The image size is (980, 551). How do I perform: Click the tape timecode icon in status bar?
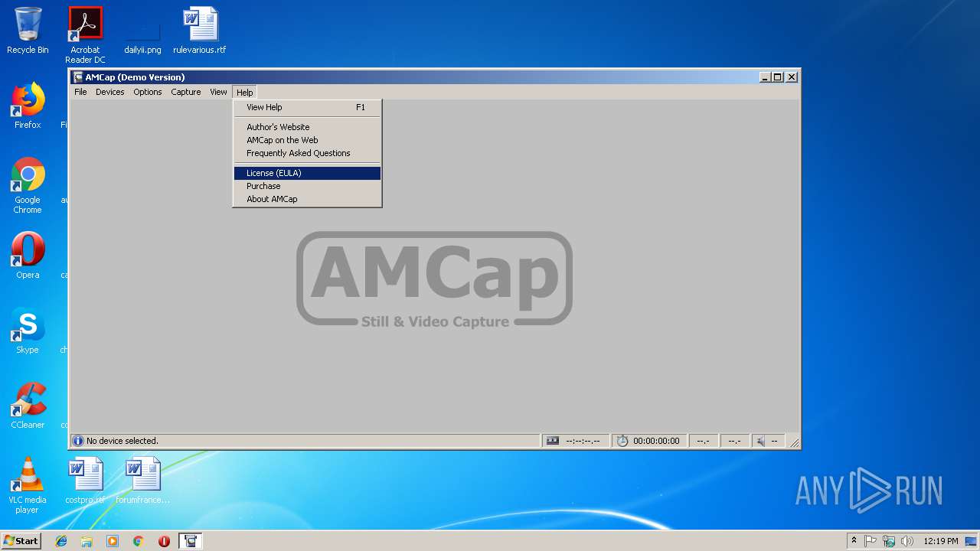coord(553,441)
